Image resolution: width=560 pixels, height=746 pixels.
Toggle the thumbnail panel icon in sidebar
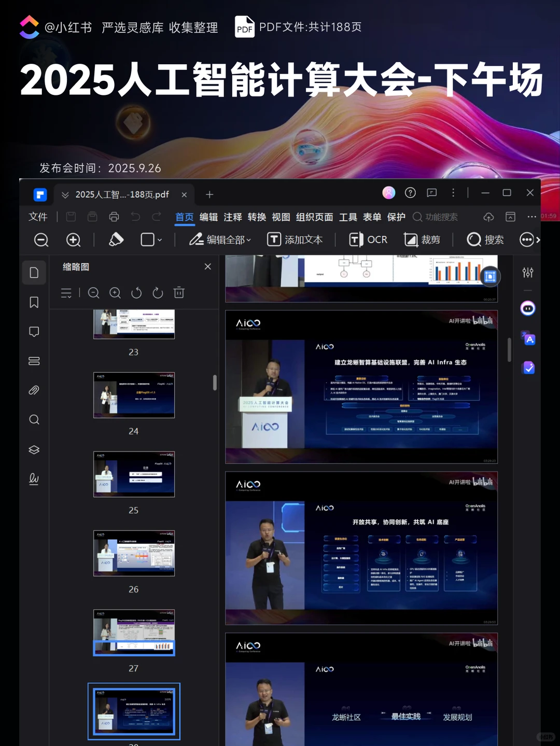(x=34, y=273)
